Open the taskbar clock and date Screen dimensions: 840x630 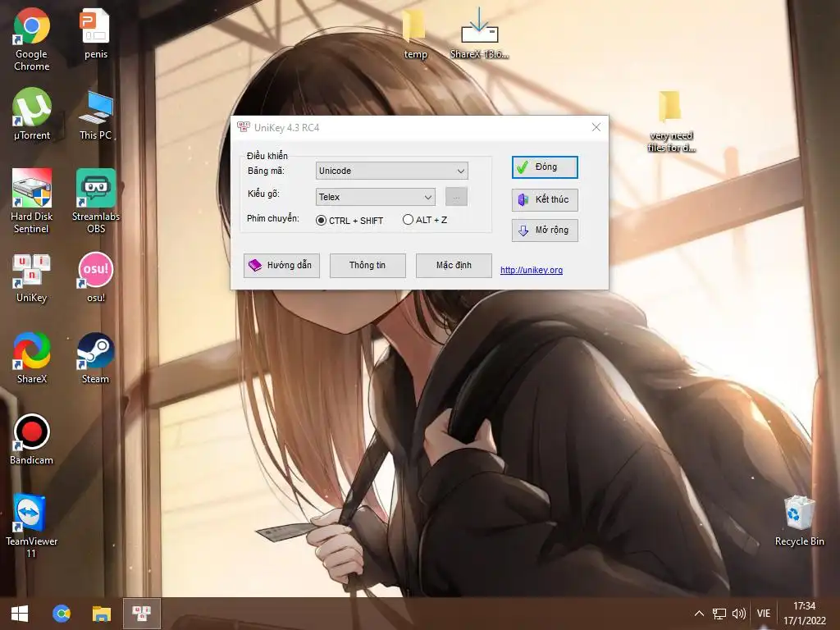pos(804,614)
